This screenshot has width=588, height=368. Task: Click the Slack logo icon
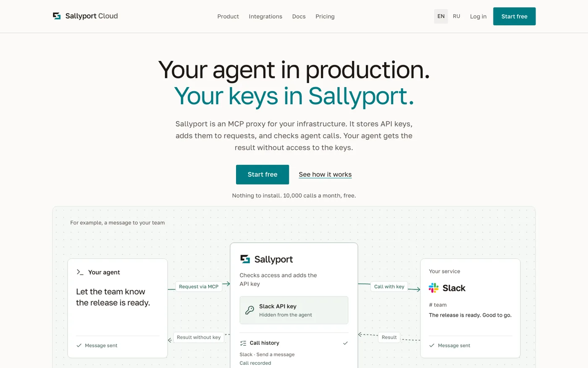(x=433, y=288)
